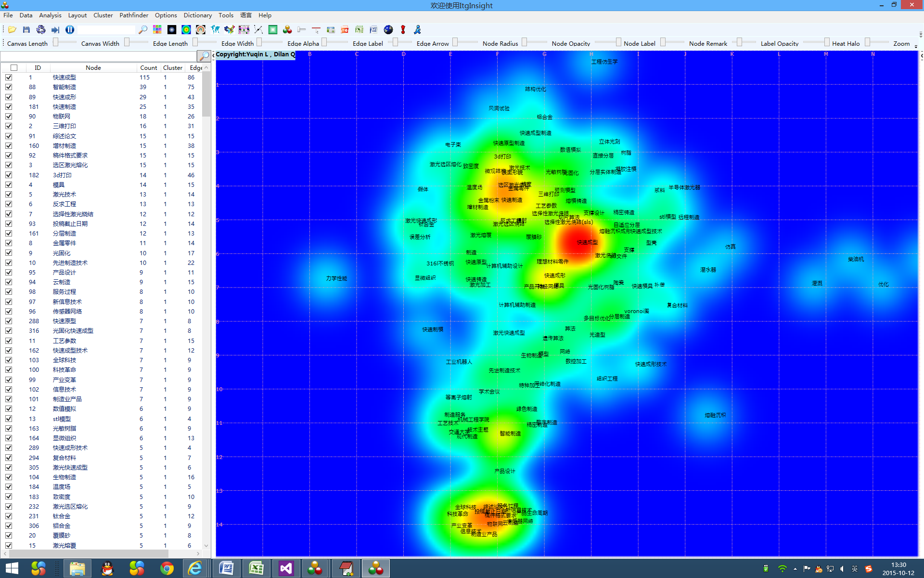Click the search button beside node filter field

(x=205, y=56)
